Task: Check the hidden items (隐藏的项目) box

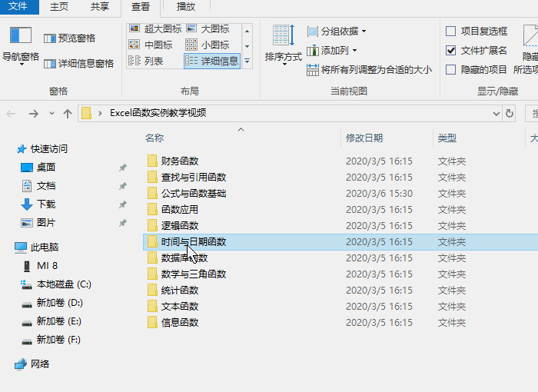Action: click(x=451, y=69)
